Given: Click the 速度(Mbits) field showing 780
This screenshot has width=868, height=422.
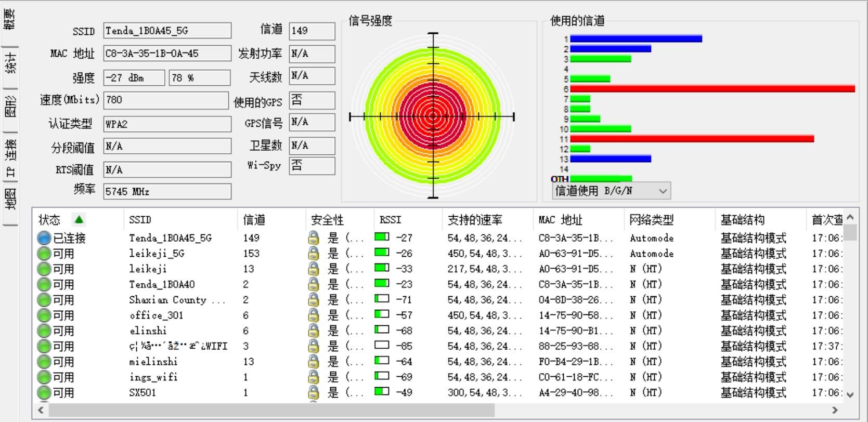Looking at the screenshot, I should pyautogui.click(x=166, y=100).
